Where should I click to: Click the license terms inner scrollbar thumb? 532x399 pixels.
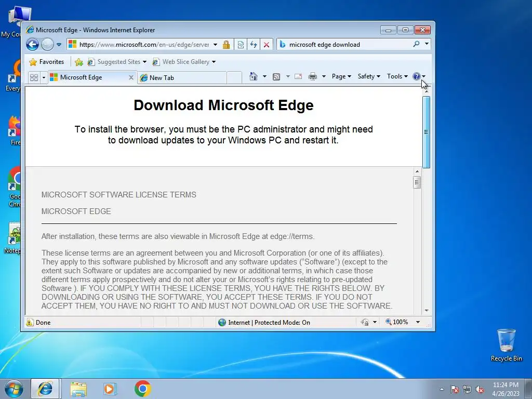pos(417,182)
